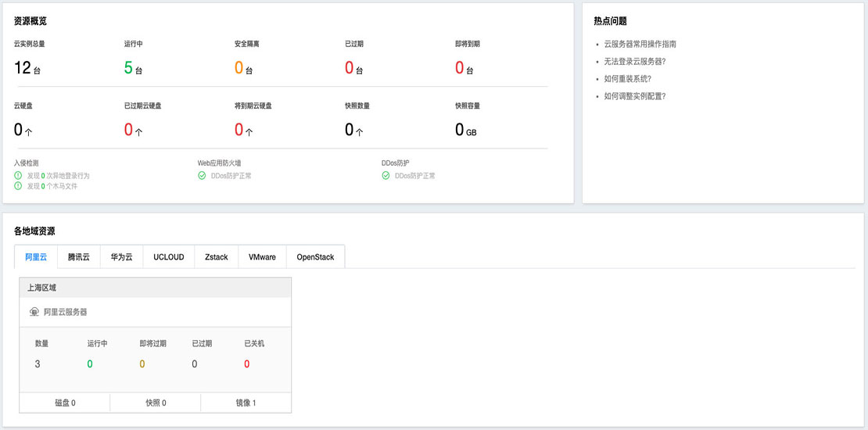Open the 云服务器常用操作指南 link
Viewport: 868px width, 430px height.
[x=640, y=45]
